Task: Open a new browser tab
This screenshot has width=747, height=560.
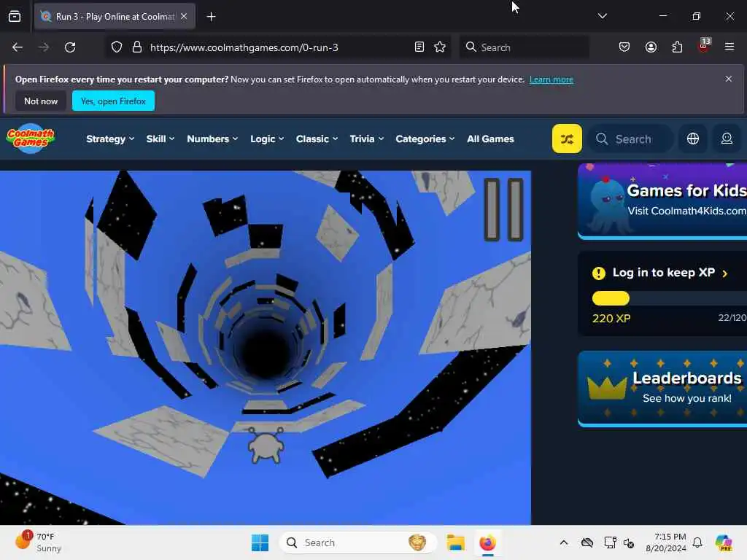Action: tap(211, 17)
